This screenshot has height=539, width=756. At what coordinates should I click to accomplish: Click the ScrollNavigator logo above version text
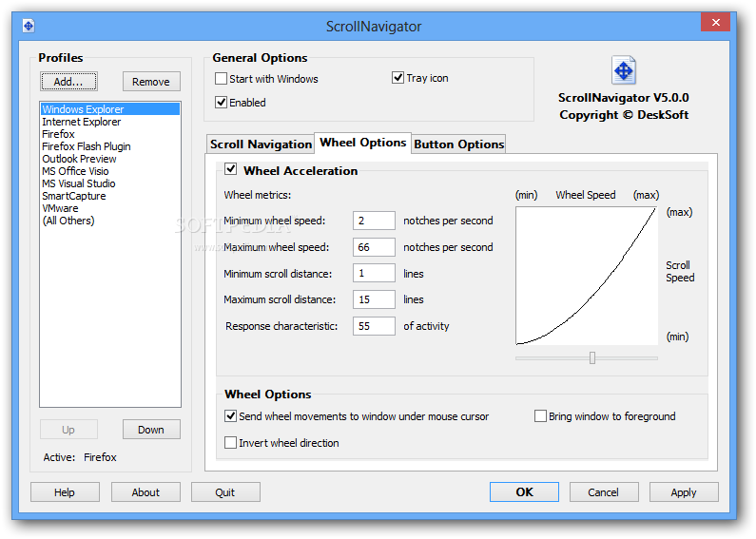pyautogui.click(x=624, y=70)
